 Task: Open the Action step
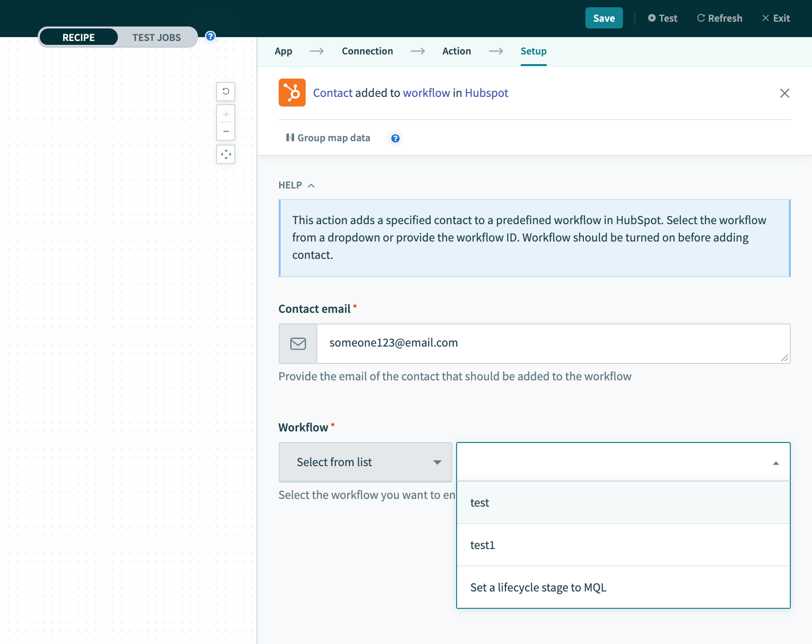point(456,51)
